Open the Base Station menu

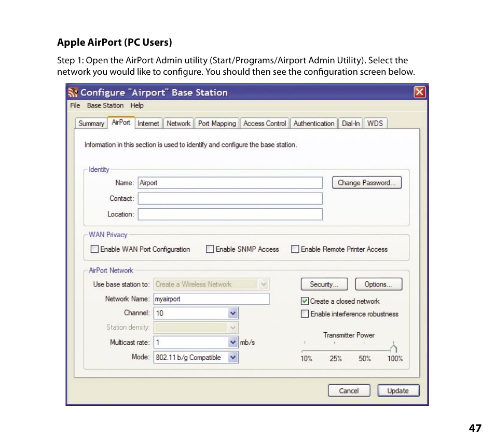105,105
